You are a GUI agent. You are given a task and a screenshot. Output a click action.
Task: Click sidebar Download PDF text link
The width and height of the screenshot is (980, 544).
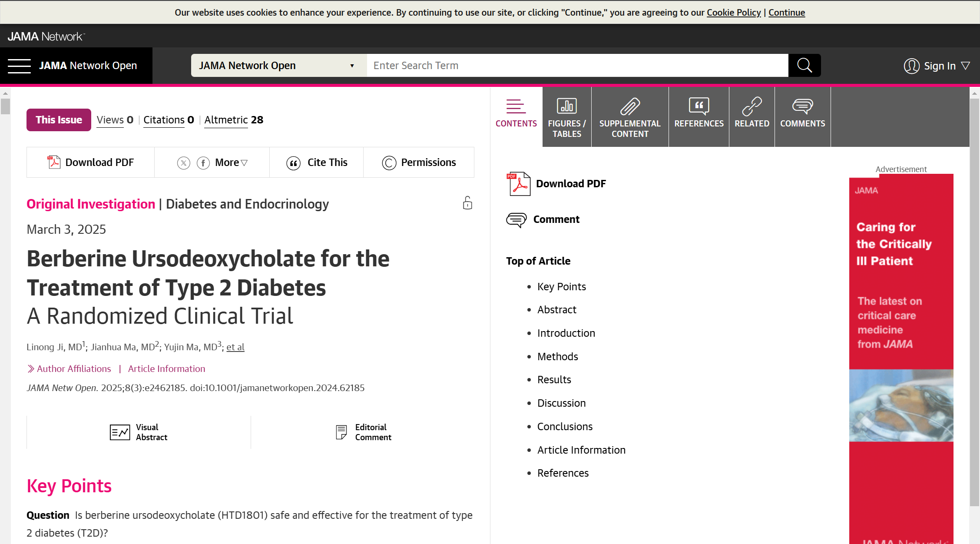(x=571, y=184)
